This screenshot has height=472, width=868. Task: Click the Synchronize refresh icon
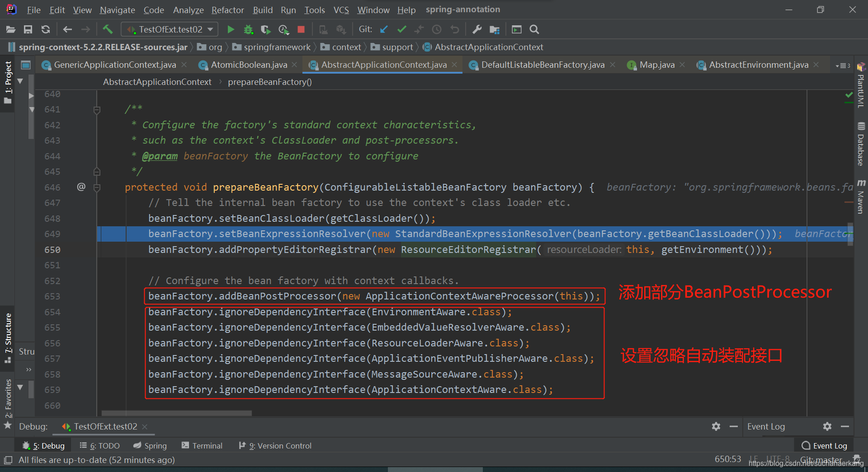(45, 29)
